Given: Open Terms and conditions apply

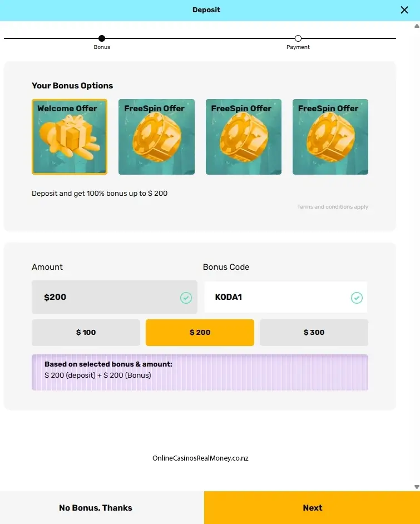Looking at the screenshot, I should coord(332,206).
